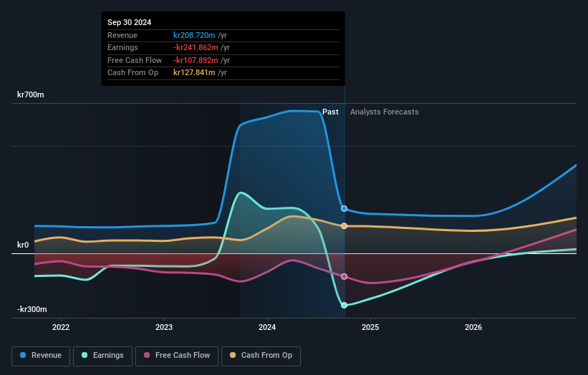588x375 pixels.
Task: Click the pink Free Cash Flow data marker
Action: [x=344, y=276]
